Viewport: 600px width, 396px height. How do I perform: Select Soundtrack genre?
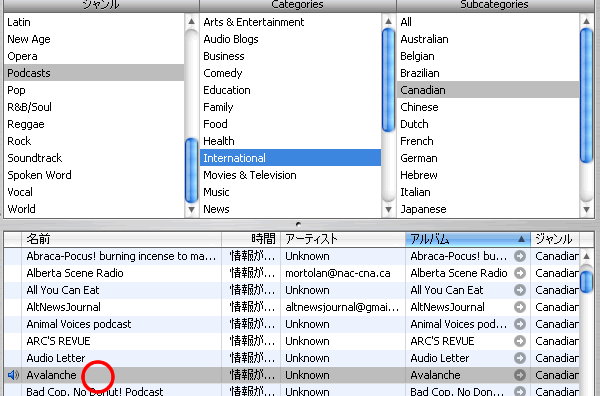[x=94, y=158]
